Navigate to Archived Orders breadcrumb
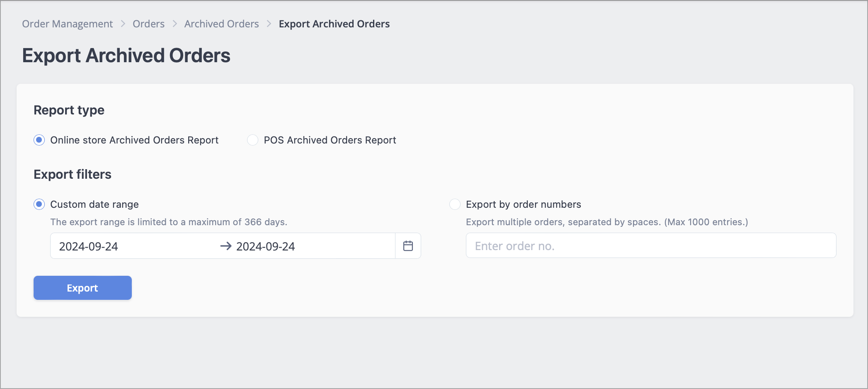 coord(221,24)
